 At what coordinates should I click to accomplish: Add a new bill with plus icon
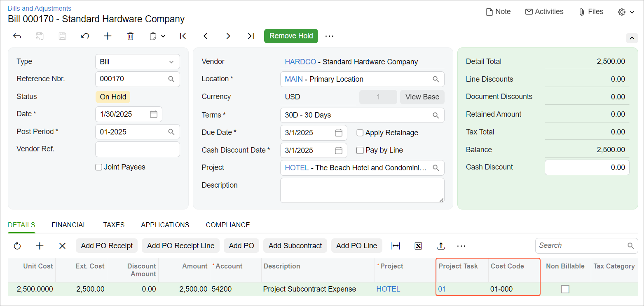[x=108, y=36]
